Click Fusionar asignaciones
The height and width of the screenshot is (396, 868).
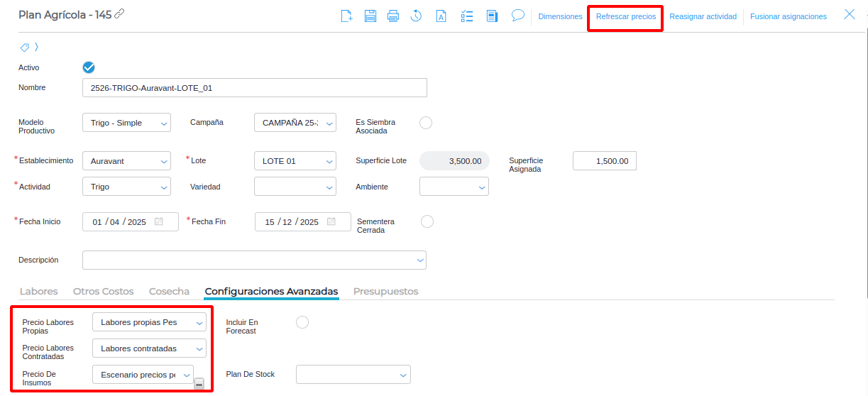pos(789,16)
